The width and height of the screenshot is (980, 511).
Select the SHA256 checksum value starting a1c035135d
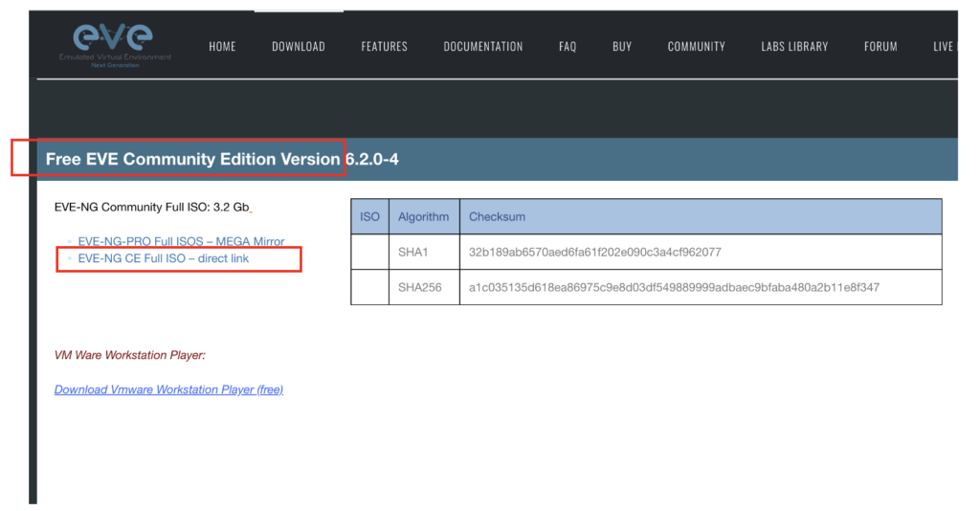tap(674, 287)
